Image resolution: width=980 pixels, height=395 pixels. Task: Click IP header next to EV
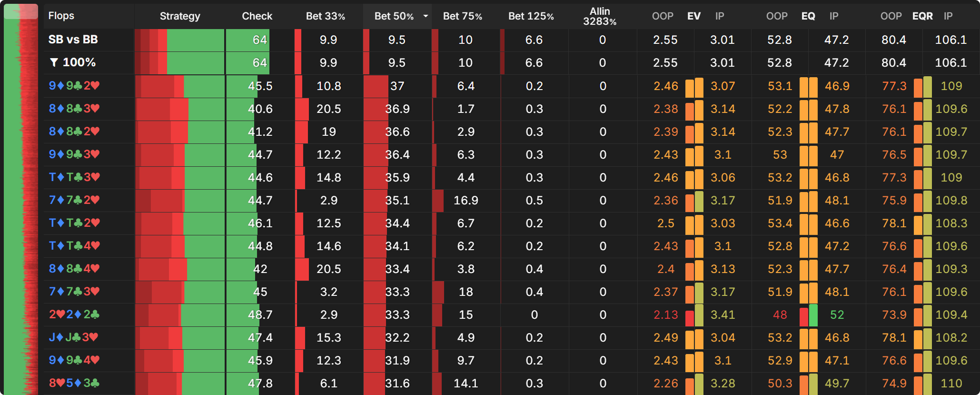point(720,16)
